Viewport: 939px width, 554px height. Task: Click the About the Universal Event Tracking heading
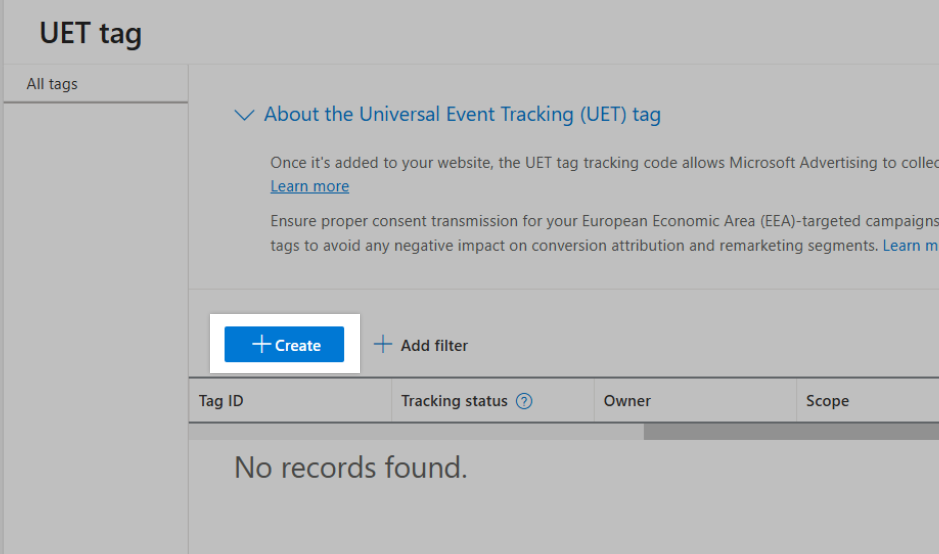tap(462, 114)
